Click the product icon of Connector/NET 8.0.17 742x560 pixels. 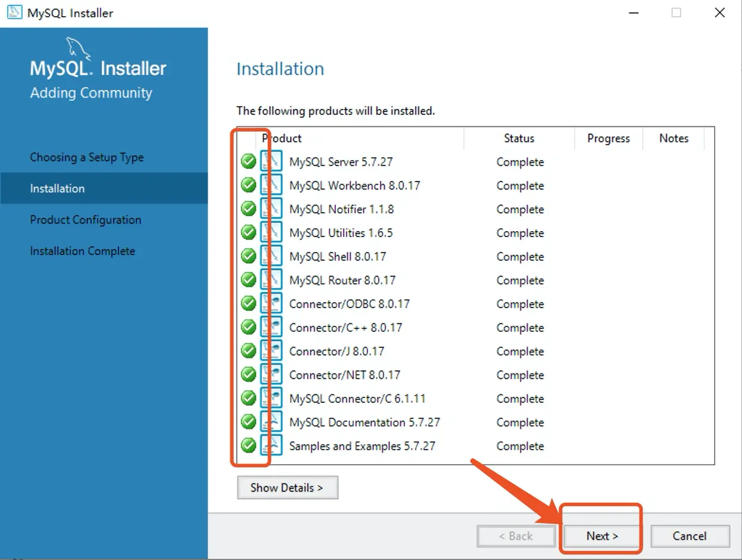[x=272, y=375]
